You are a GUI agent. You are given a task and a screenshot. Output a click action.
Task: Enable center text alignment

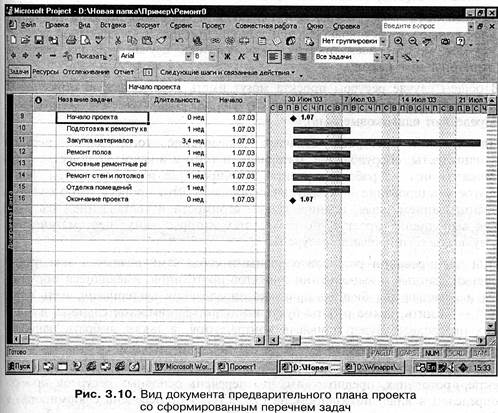(288, 57)
